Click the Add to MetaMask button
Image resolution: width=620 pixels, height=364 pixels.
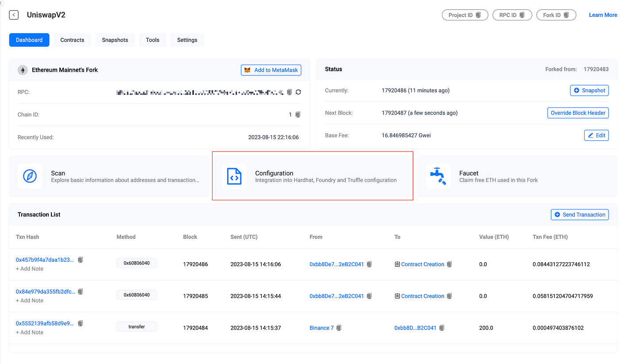coord(271,70)
